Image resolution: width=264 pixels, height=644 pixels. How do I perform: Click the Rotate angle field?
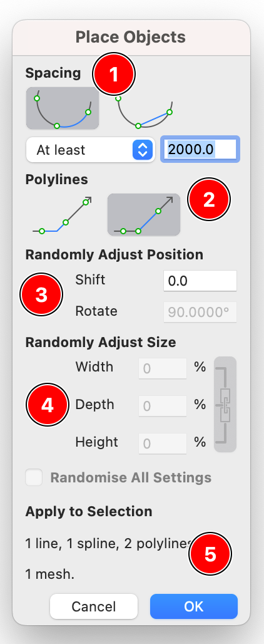(200, 312)
